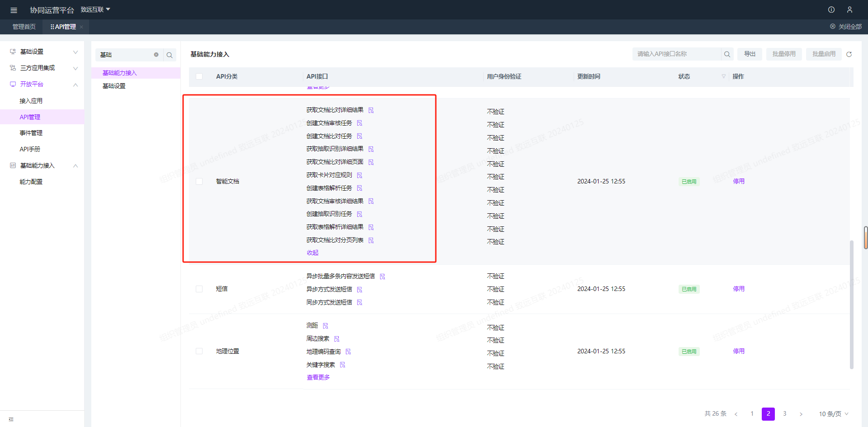Open the 致远互联 organization dropdown

[95, 9]
